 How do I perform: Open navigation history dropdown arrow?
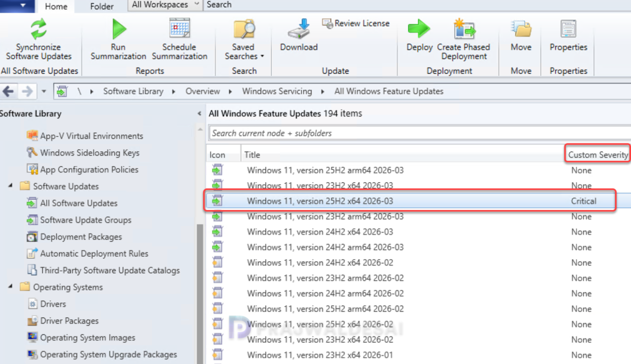[44, 91]
